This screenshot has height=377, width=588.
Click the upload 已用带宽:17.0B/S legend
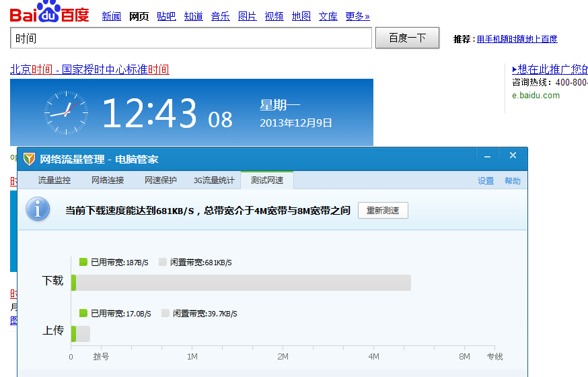(115, 313)
